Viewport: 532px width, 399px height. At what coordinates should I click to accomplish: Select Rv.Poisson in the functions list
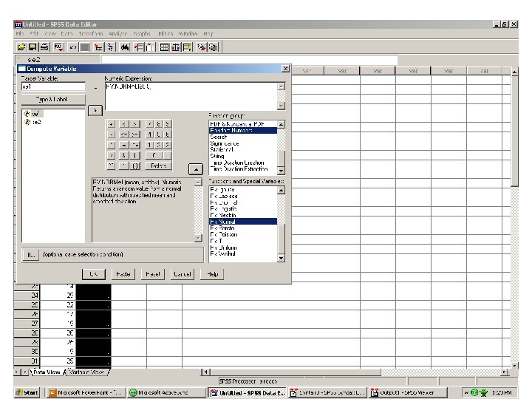coord(243,234)
